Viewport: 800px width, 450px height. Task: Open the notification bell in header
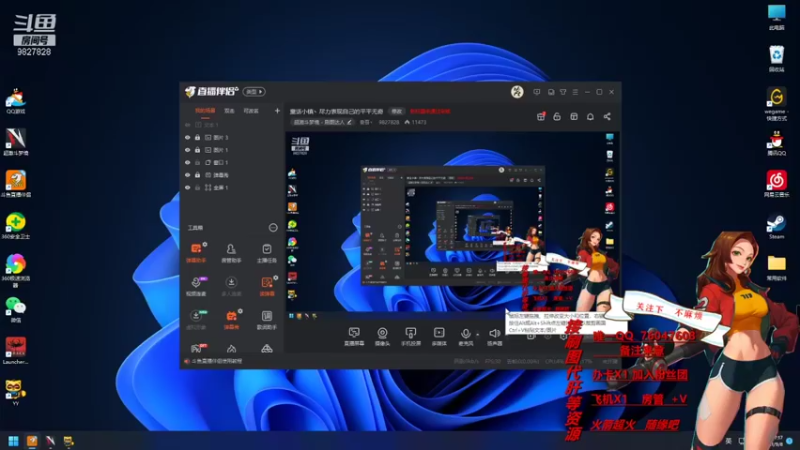tap(590, 116)
